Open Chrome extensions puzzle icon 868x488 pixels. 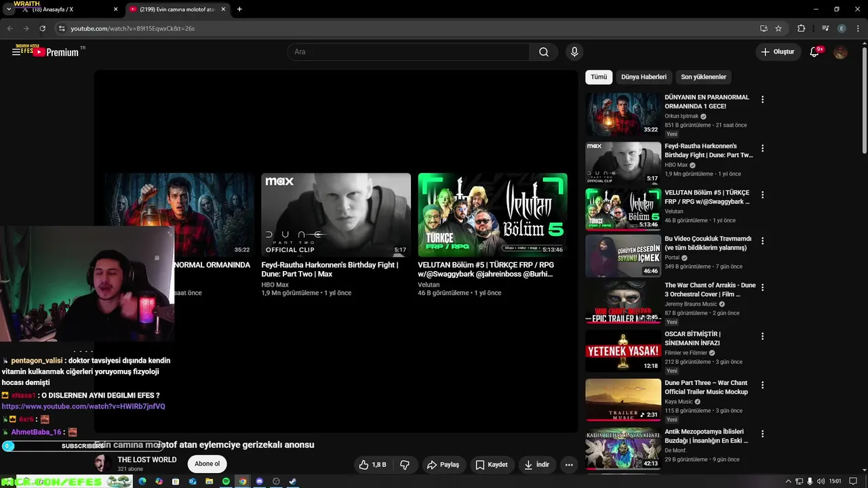pyautogui.click(x=801, y=28)
